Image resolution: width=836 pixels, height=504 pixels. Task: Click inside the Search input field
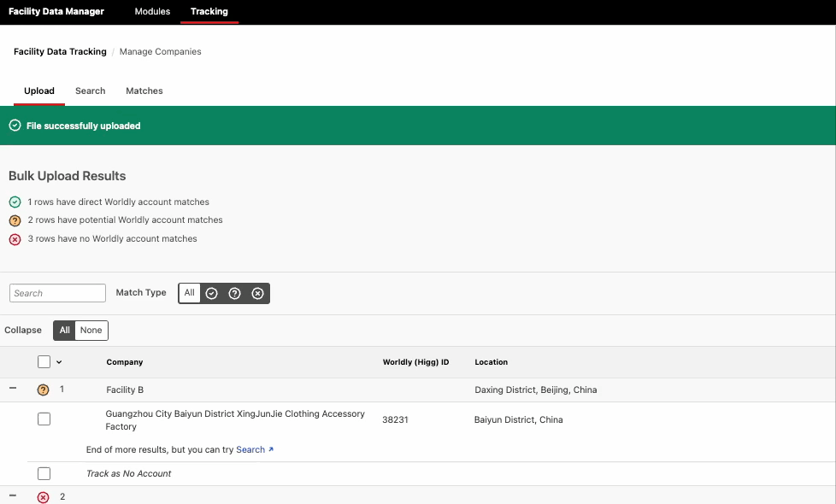point(57,292)
